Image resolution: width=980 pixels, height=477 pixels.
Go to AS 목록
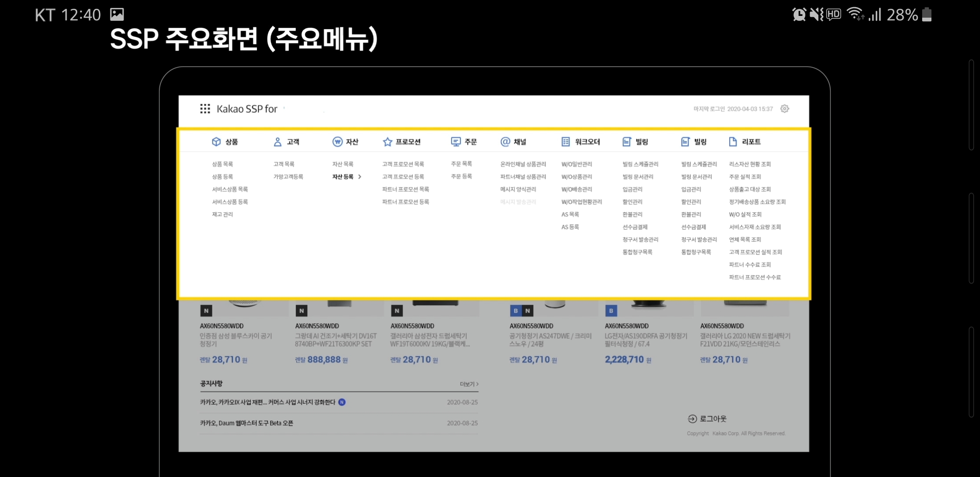coord(570,215)
